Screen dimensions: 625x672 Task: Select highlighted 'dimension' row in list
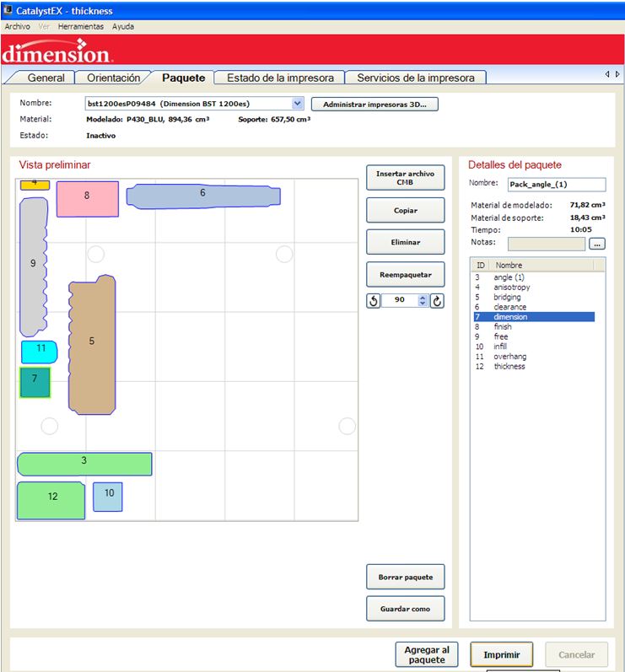tap(534, 317)
